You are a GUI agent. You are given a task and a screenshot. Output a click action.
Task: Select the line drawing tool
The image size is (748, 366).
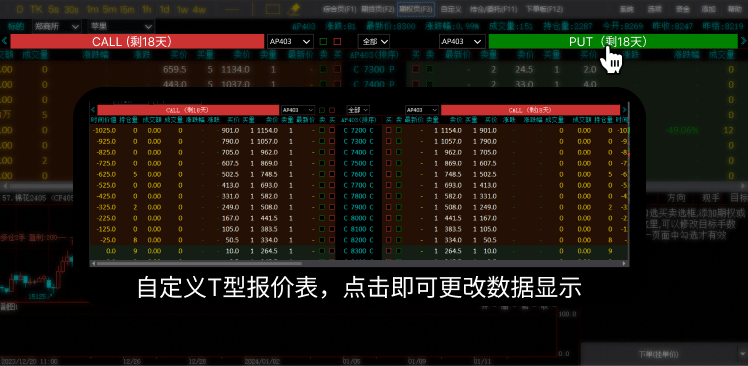[232, 9]
